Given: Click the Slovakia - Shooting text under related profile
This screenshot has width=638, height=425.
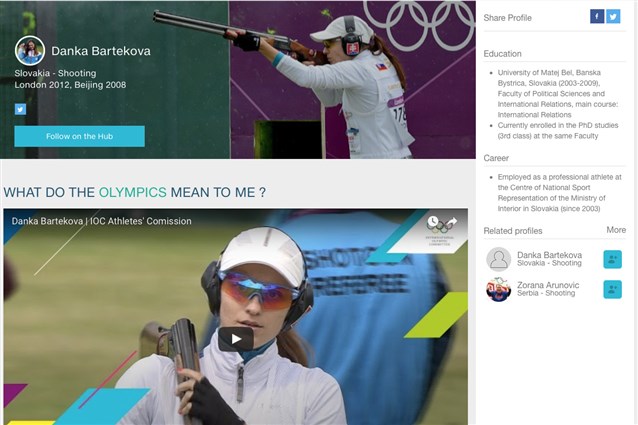Looking at the screenshot, I should [x=549, y=263].
